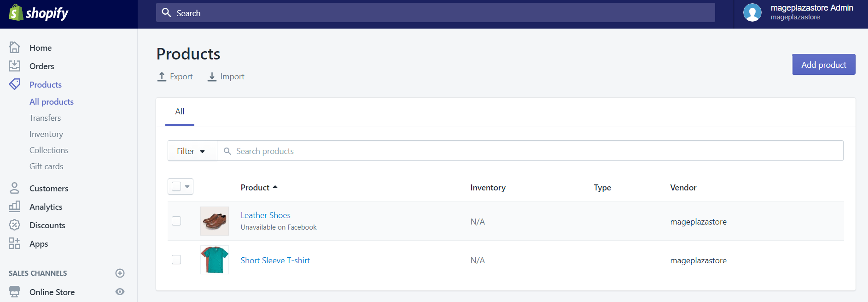Open Analytics page
Image resolution: width=868 pixels, height=302 pixels.
click(46, 207)
